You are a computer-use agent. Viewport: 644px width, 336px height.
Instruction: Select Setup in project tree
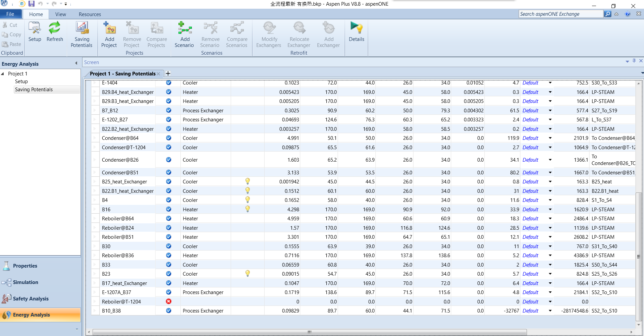(21, 81)
